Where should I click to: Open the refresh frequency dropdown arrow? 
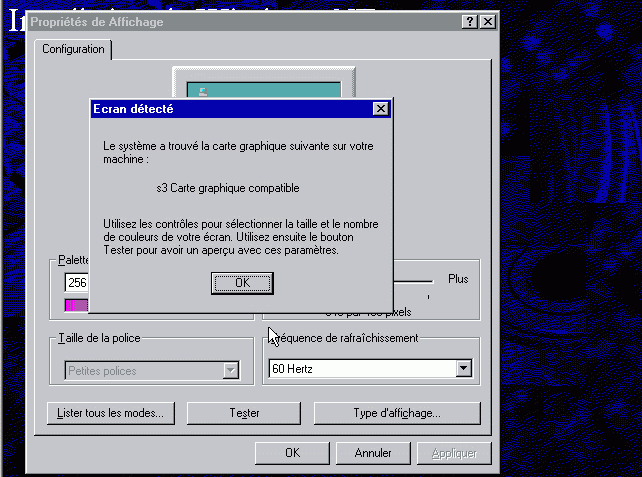[463, 368]
